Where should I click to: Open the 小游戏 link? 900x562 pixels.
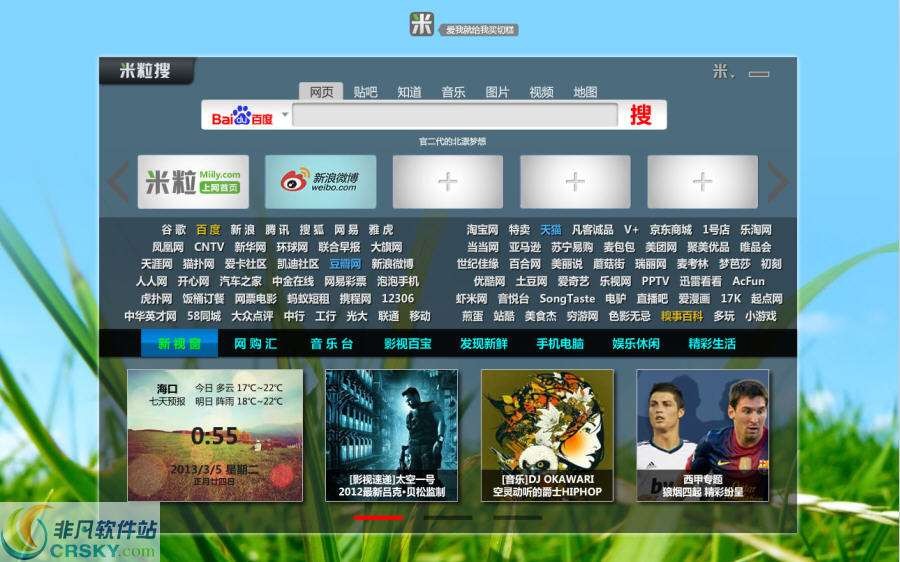pos(761,316)
